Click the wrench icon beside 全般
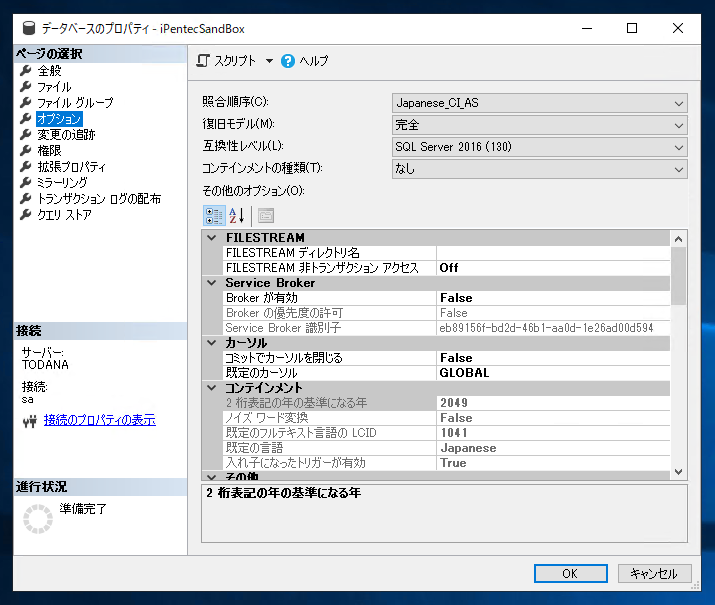This screenshot has width=715, height=605. tap(26, 71)
